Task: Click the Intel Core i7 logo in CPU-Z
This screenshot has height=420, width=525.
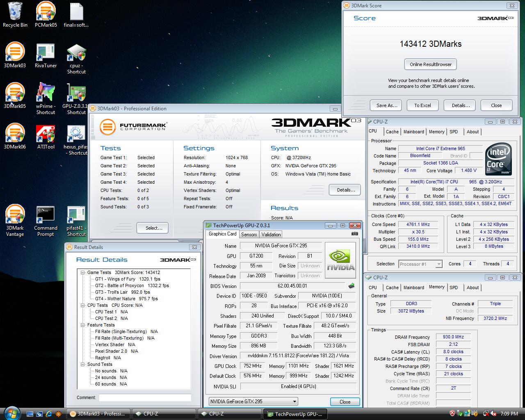Action: pyautogui.click(x=499, y=159)
